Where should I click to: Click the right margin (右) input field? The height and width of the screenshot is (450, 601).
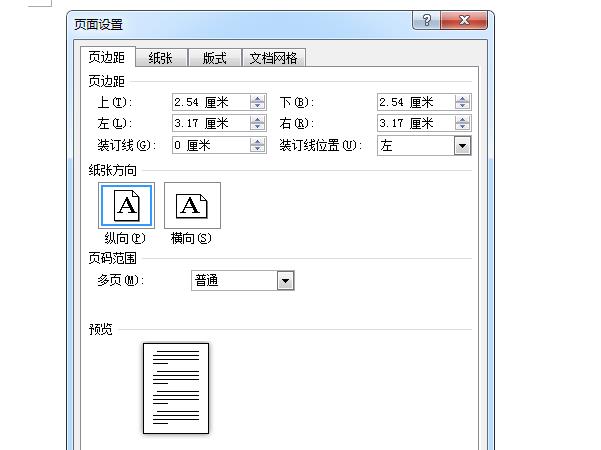pos(416,124)
